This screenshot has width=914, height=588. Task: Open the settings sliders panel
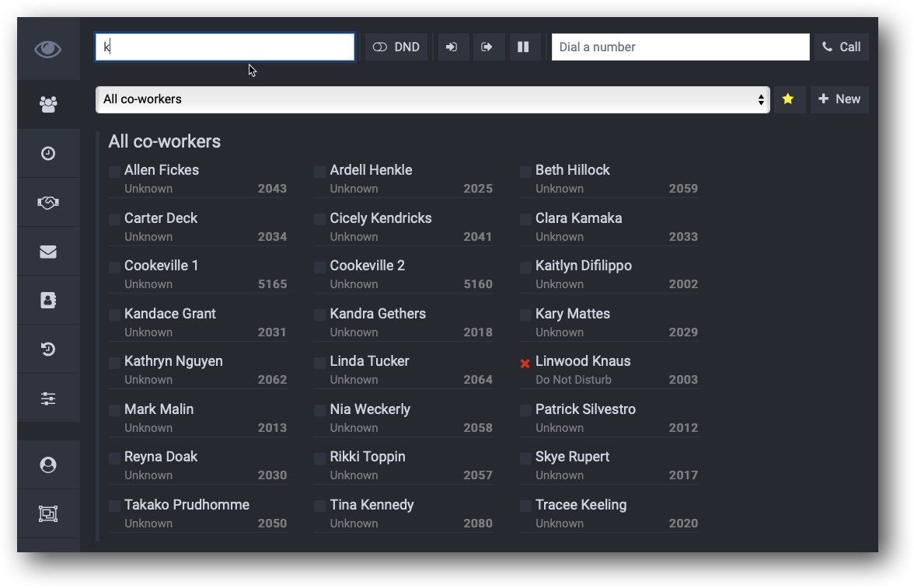click(48, 398)
